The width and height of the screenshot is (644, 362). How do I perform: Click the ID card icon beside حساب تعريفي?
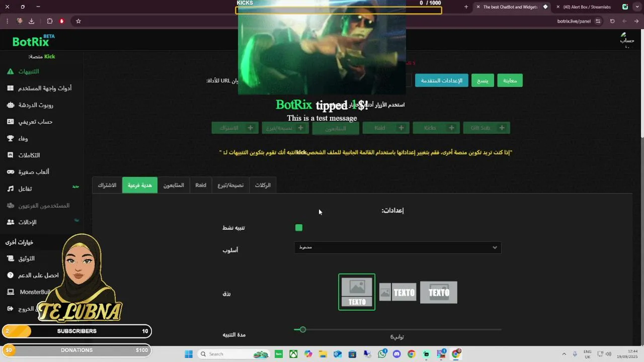11,122
